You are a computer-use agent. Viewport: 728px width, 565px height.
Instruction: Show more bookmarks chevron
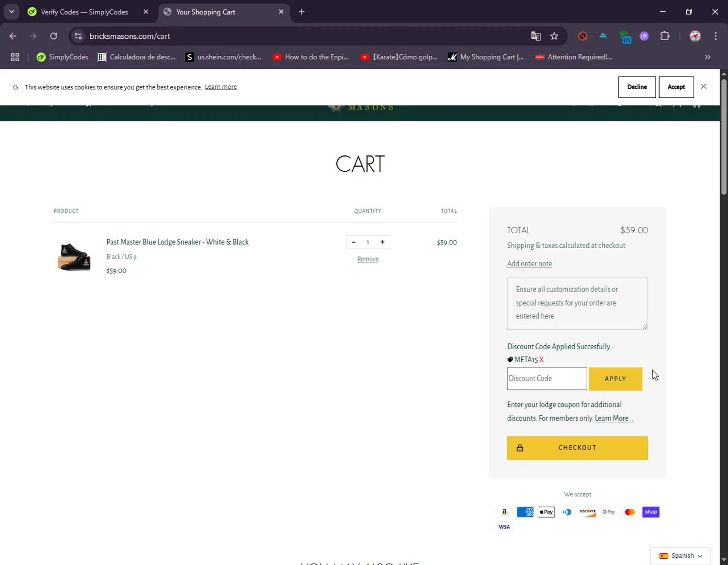(708, 57)
